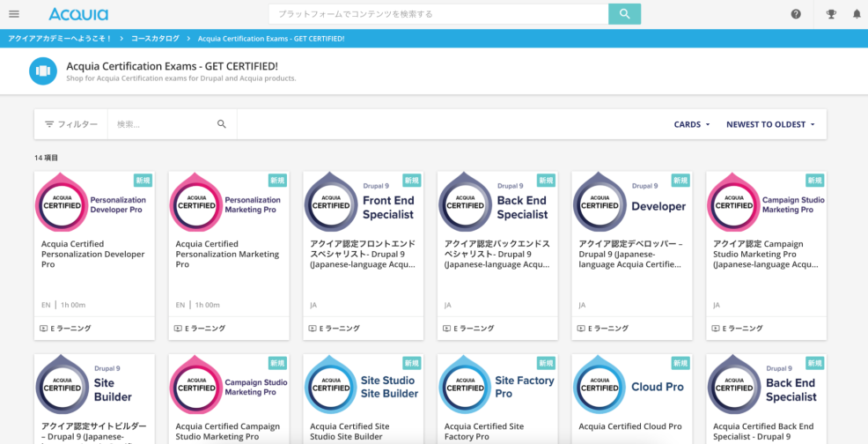This screenshot has height=444, width=868.
Task: Open アクイア認定デベロッパー Drupal 9 course title
Action: [x=631, y=254]
